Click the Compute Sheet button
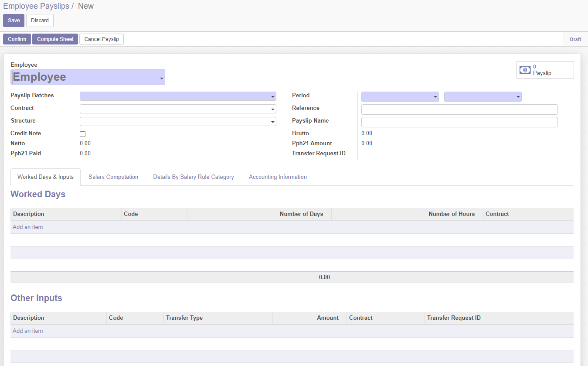Viewport: 588px width, 366px height. click(55, 39)
